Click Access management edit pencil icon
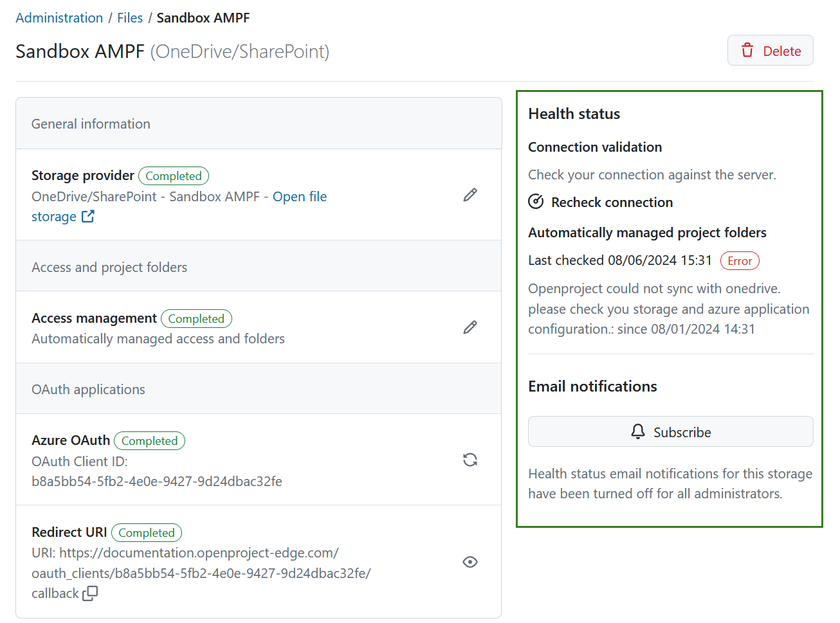840x623 pixels. (470, 327)
